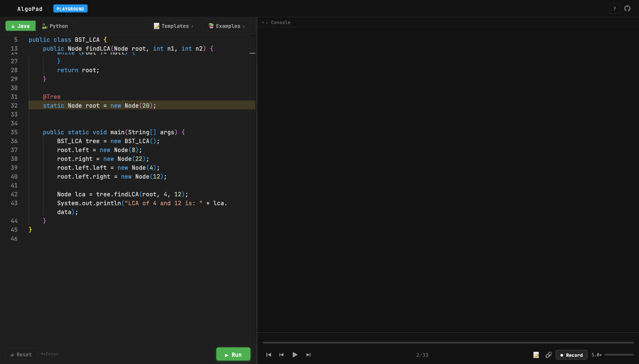Open the help question mark icon

[x=614, y=8]
